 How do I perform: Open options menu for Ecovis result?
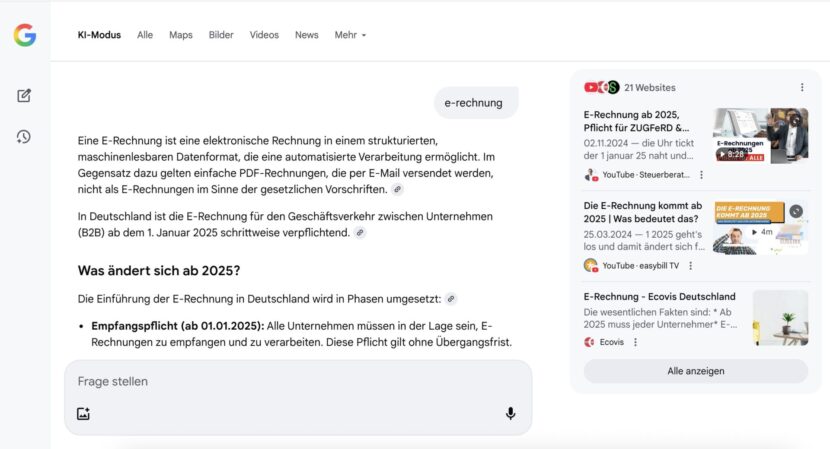635,342
